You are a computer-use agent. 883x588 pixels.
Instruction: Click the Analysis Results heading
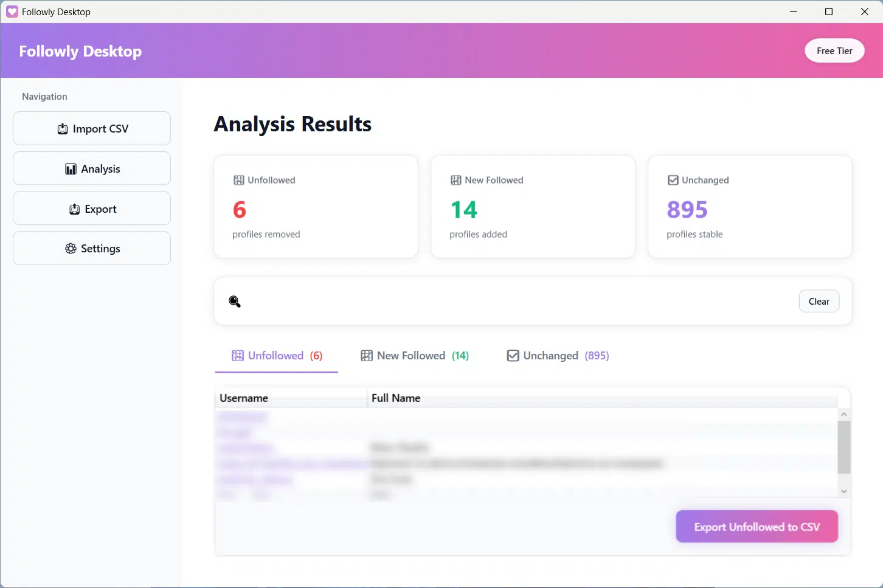click(x=293, y=124)
